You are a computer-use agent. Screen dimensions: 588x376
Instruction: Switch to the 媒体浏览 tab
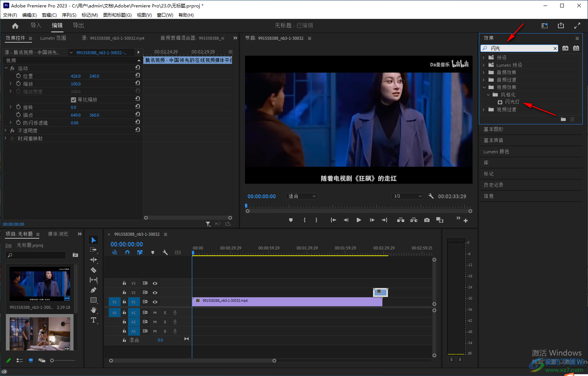tap(58, 234)
